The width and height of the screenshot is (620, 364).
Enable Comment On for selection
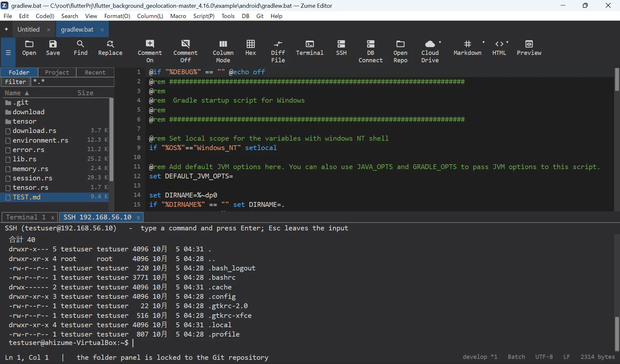150,52
